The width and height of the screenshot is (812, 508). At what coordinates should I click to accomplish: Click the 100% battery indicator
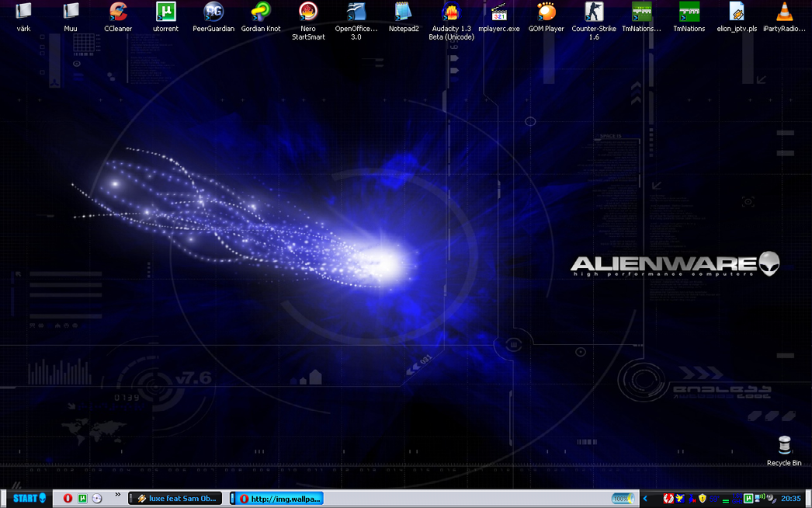(x=622, y=499)
